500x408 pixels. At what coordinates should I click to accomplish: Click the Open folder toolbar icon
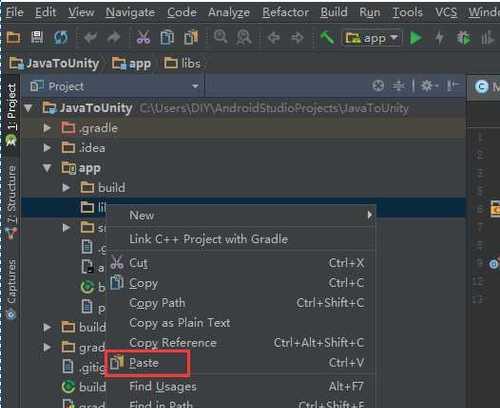click(13, 37)
